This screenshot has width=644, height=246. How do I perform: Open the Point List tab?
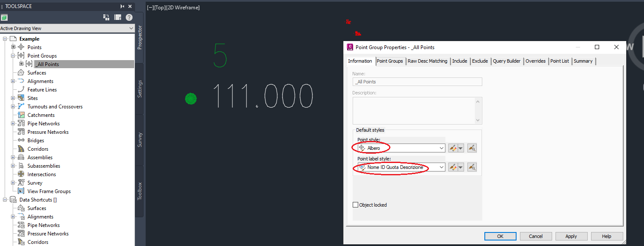560,61
